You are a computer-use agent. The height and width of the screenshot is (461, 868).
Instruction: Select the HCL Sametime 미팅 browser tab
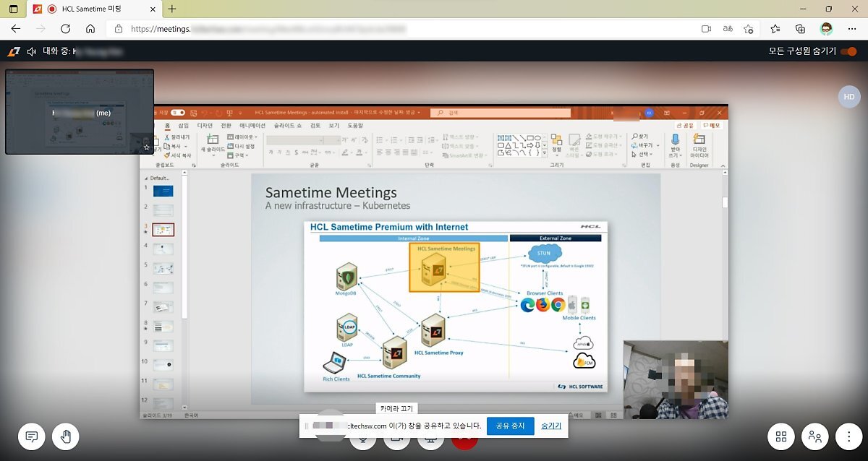click(x=94, y=9)
